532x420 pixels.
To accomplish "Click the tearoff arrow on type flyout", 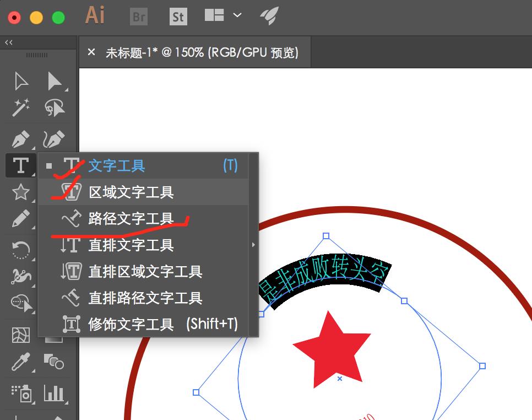I will click(x=253, y=245).
